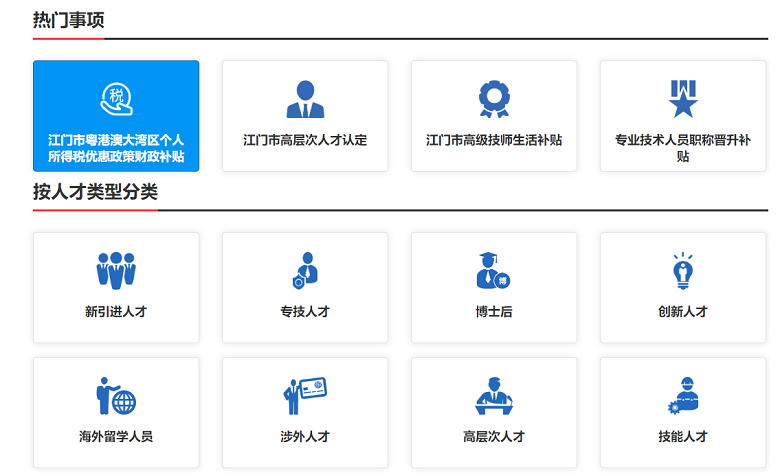Click the 热门事项 section heading
Viewport: 780px width, 473px height.
tap(69, 20)
